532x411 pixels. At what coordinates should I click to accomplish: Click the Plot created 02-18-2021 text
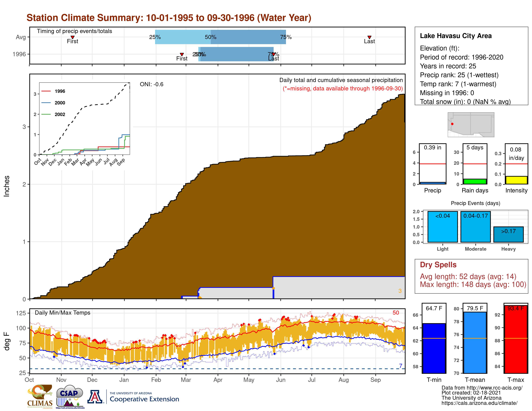click(x=471, y=393)
